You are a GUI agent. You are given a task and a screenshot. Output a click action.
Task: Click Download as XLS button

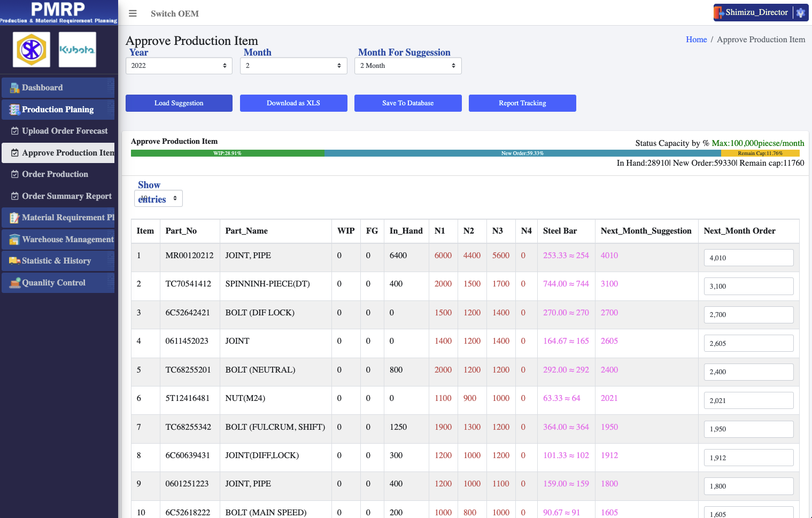coord(293,103)
